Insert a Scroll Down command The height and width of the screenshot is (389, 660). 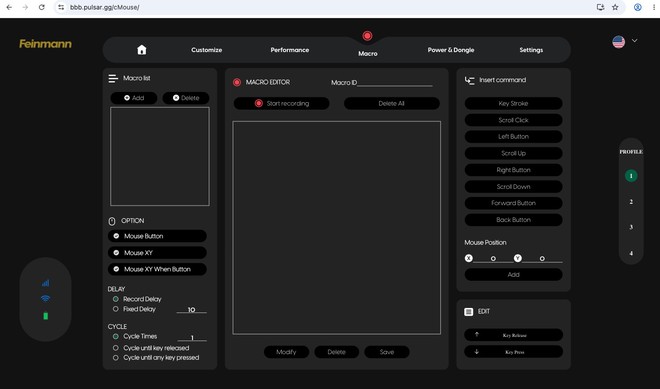(514, 187)
